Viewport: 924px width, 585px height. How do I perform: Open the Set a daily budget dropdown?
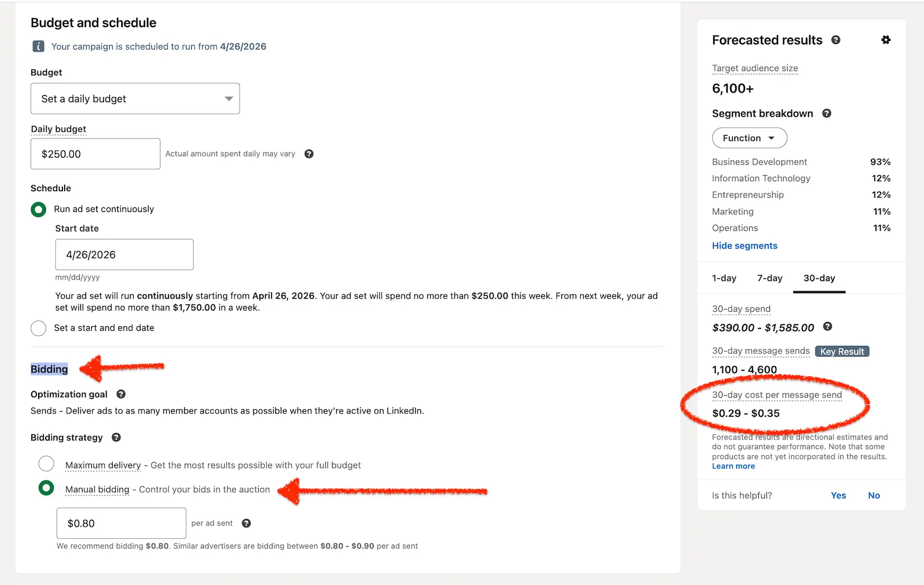tap(135, 99)
